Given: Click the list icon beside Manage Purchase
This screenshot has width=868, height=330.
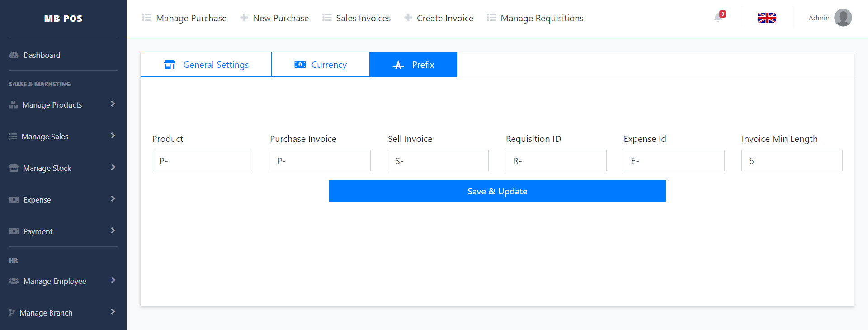Looking at the screenshot, I should point(147,18).
